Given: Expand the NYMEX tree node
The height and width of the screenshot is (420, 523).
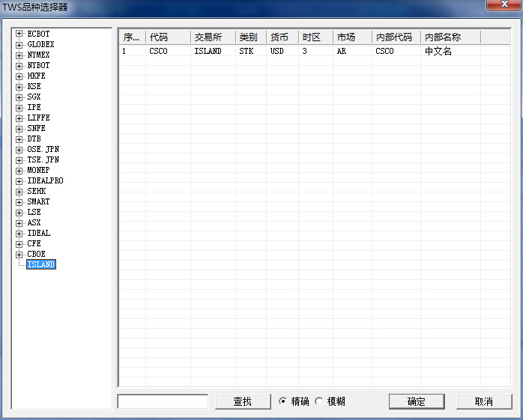Looking at the screenshot, I should click(19, 55).
